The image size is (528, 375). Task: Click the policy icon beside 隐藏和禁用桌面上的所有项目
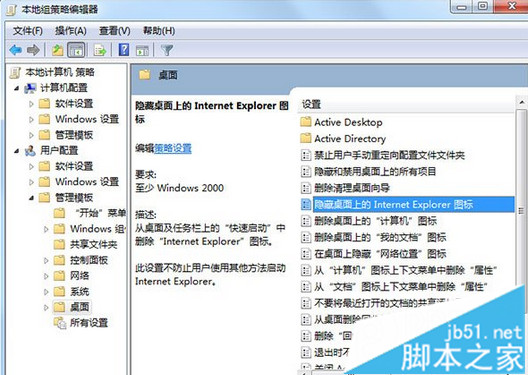point(305,172)
